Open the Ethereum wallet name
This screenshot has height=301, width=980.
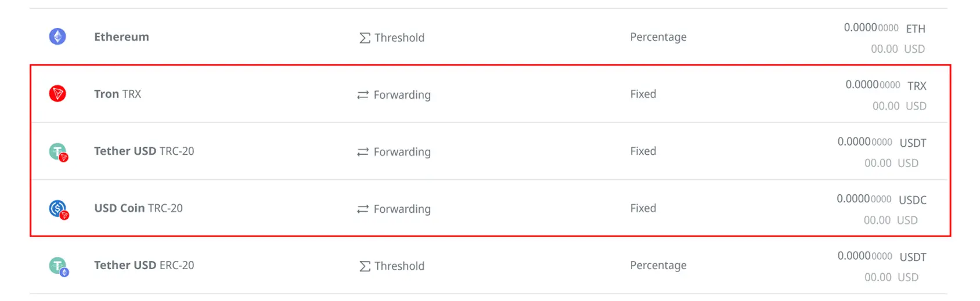tap(121, 37)
